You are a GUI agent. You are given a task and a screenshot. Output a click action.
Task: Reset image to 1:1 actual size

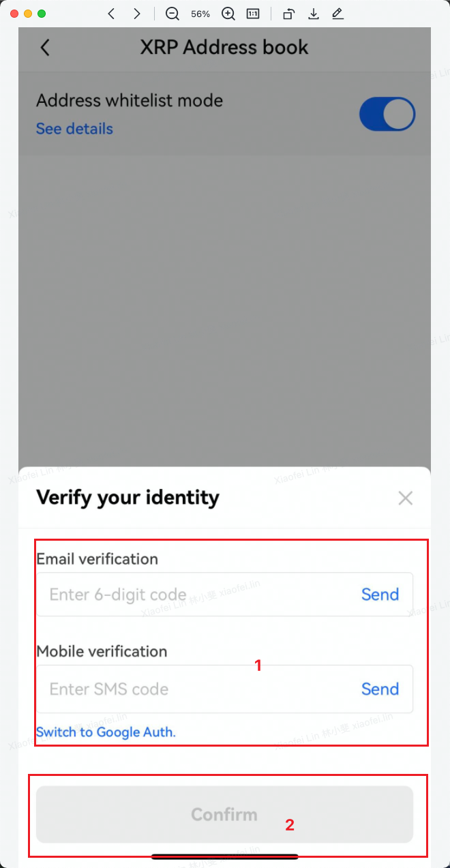[x=253, y=14]
